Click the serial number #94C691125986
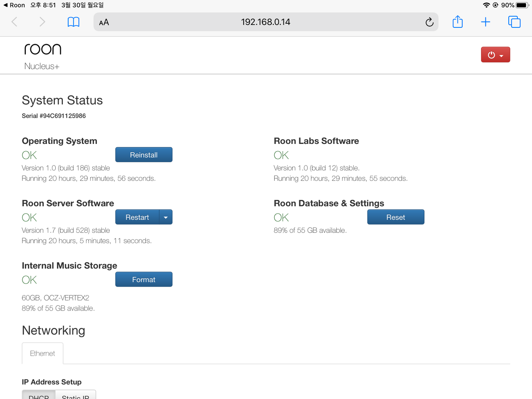Viewport: 532px width, 399px height. click(x=62, y=116)
